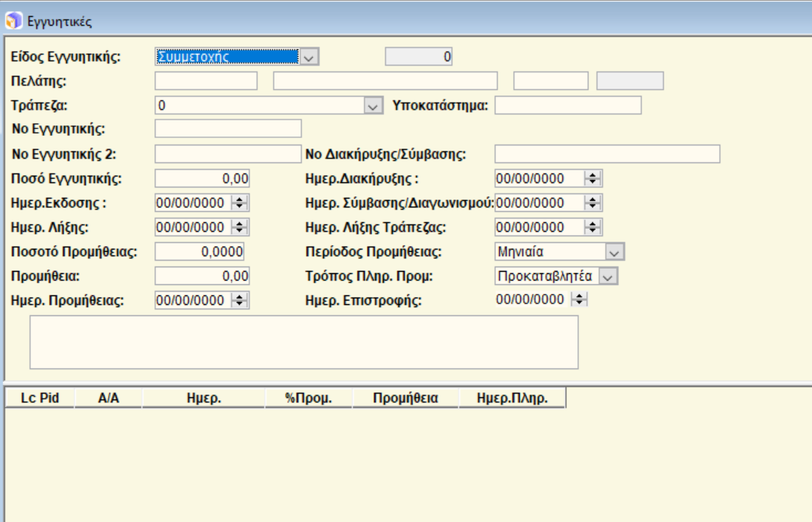Click the Ημερ. Λήξης date spinner
Image resolution: width=812 pixels, height=522 pixels.
point(241,227)
